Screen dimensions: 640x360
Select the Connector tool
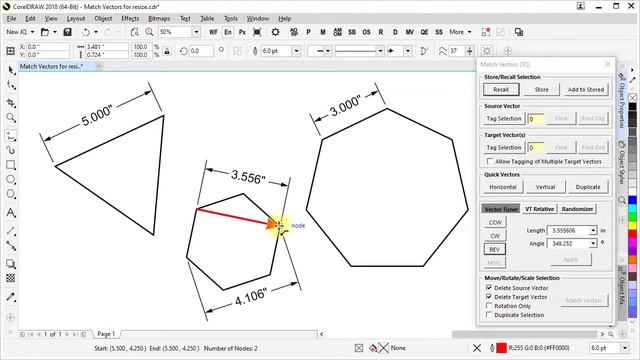click(11, 246)
